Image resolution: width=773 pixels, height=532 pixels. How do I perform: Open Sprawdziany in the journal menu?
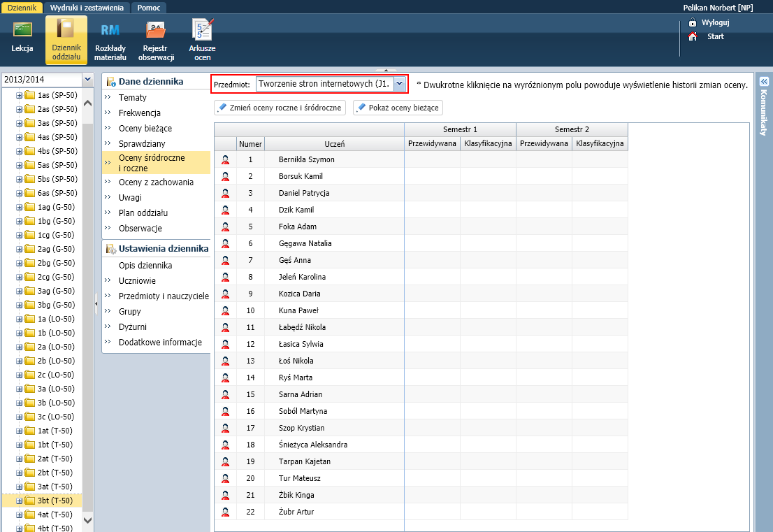[x=142, y=143]
